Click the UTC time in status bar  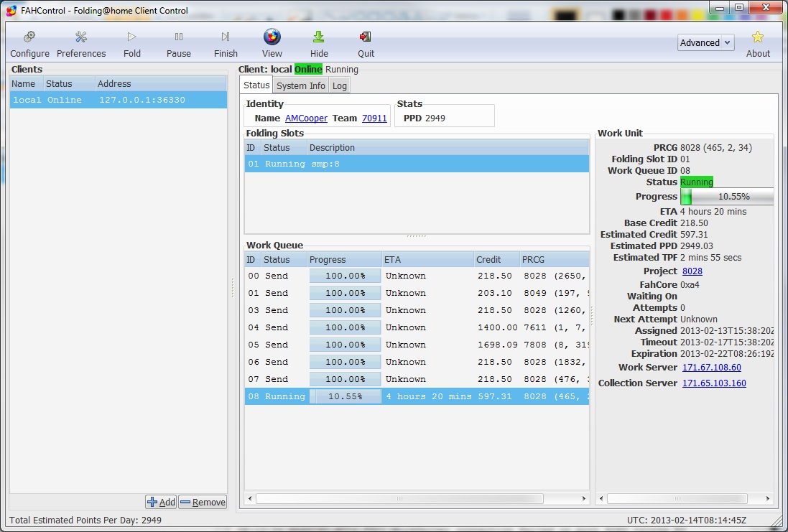click(687, 521)
